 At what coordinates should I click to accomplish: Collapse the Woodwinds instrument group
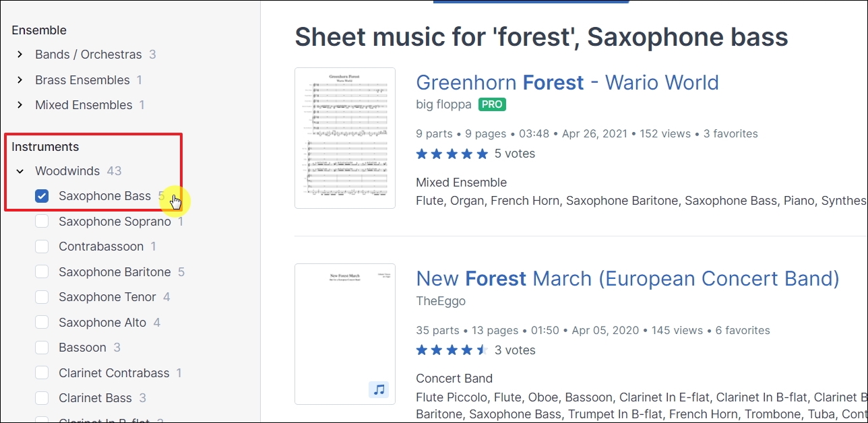[x=20, y=171]
